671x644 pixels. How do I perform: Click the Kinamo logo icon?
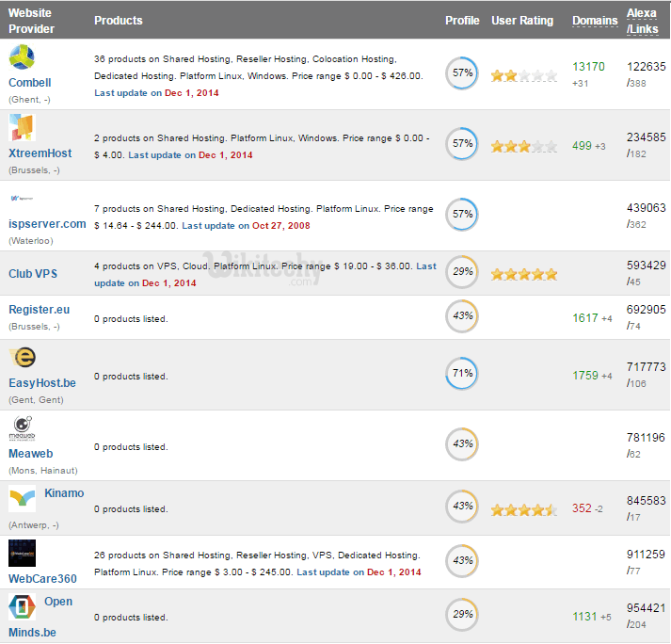(x=23, y=498)
